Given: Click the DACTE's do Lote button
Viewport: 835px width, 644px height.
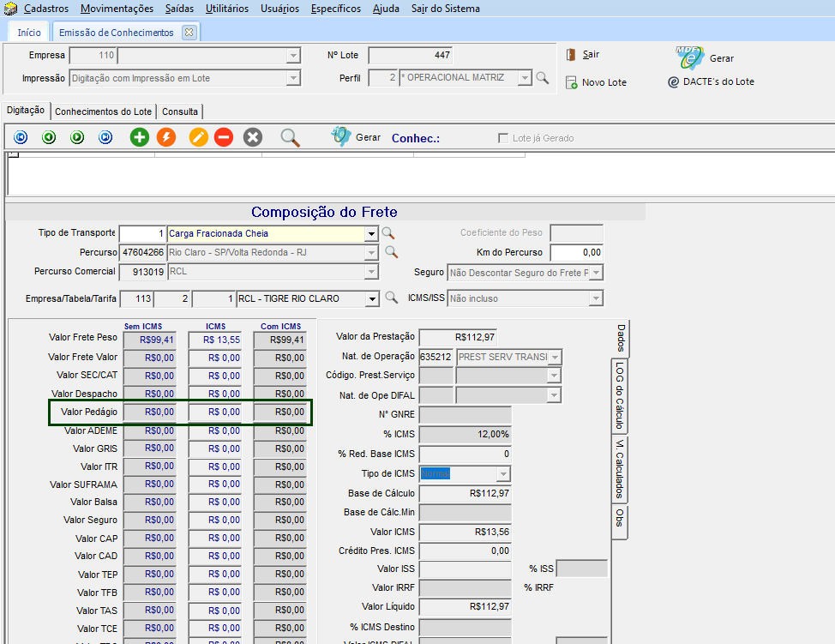Looking at the screenshot, I should [711, 81].
